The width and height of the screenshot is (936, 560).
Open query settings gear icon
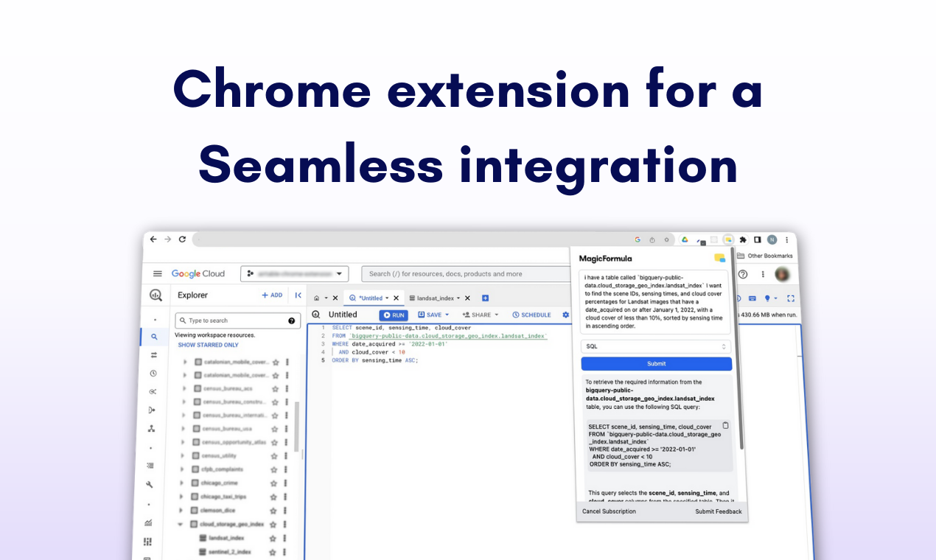(x=566, y=315)
